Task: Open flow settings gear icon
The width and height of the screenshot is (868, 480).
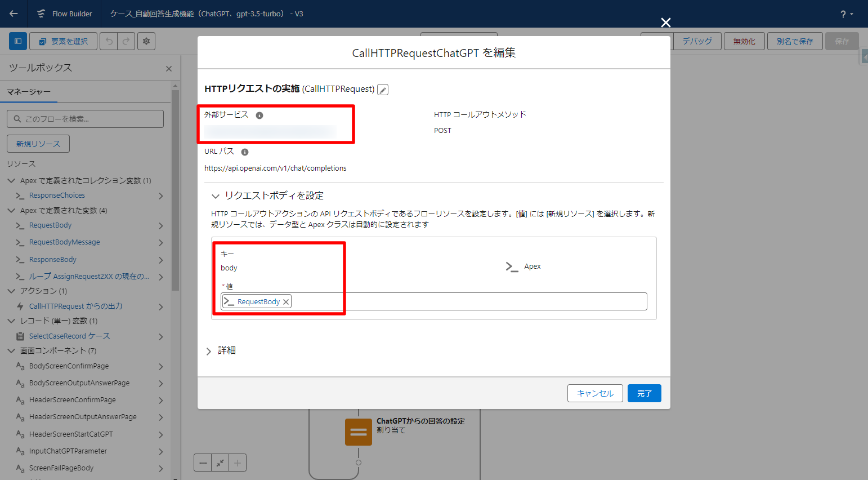Action: (146, 41)
